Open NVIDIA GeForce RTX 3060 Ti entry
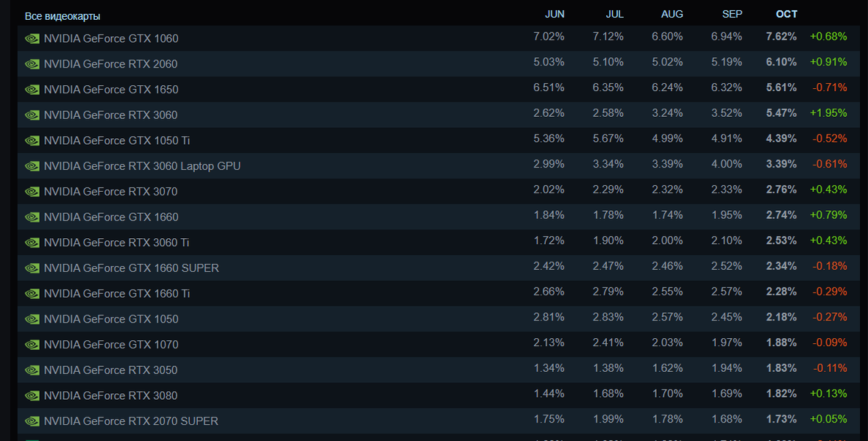 (116, 243)
